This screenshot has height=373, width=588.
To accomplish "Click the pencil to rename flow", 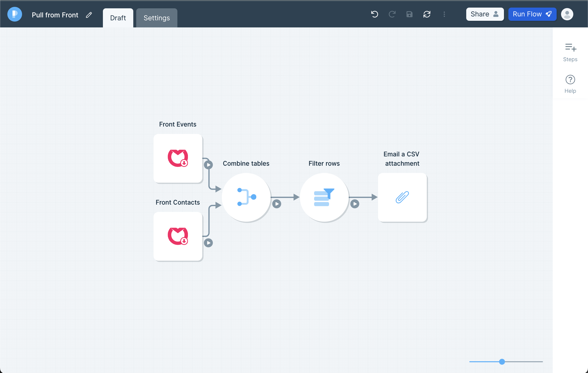I will pos(89,15).
